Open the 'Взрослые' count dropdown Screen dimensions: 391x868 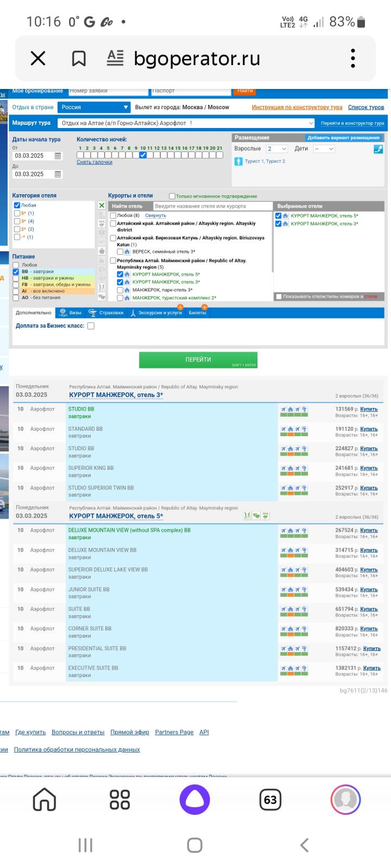(x=277, y=149)
